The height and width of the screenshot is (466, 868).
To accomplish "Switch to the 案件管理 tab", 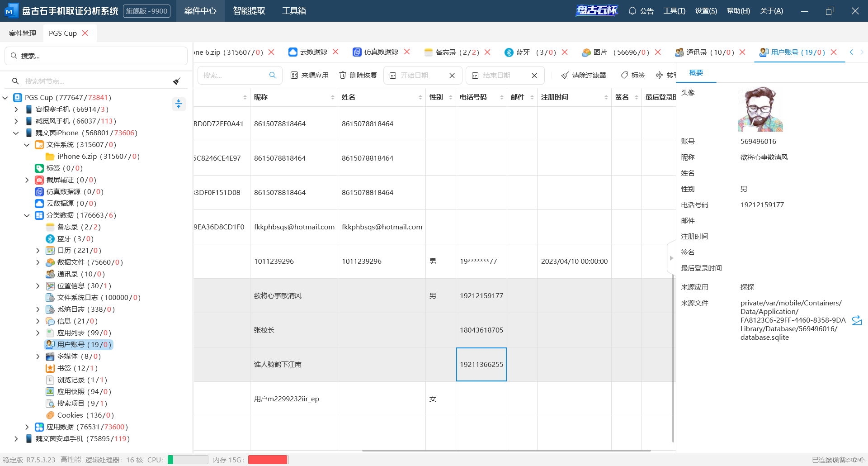I will 23,33.
